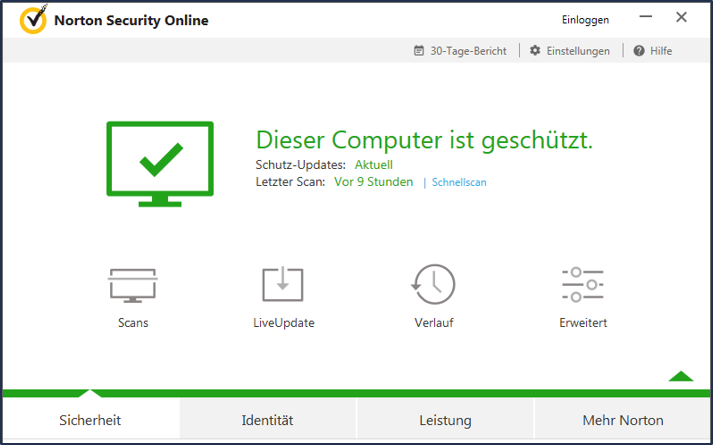Image resolution: width=713 pixels, height=445 pixels.
Task: Click 'Vor 9 Stunden' last scan value
Action: 374,182
